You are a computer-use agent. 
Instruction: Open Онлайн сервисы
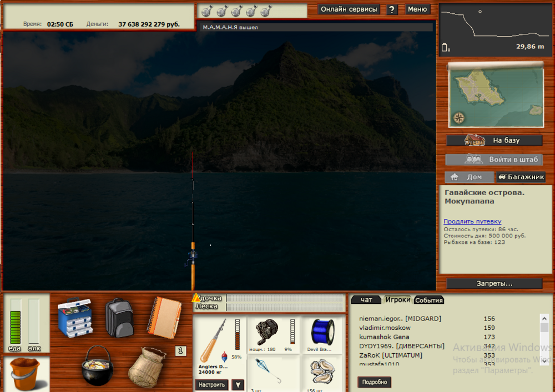(x=349, y=9)
